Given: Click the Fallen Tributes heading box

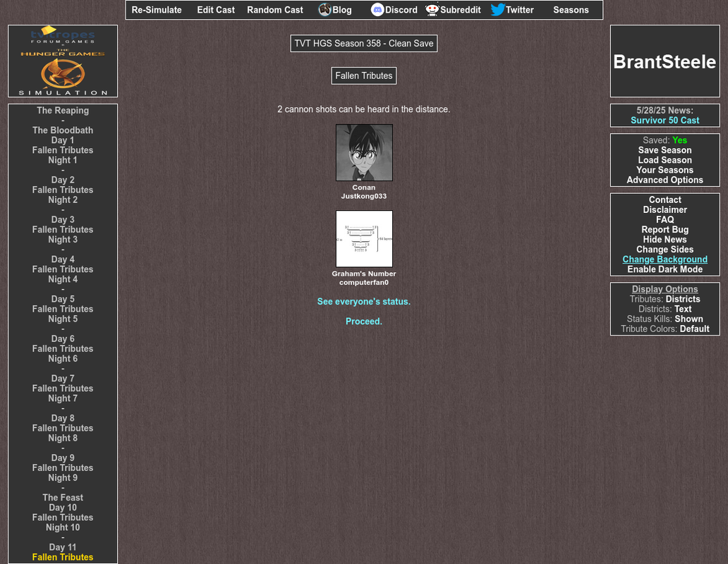Looking at the screenshot, I should click(x=364, y=75).
